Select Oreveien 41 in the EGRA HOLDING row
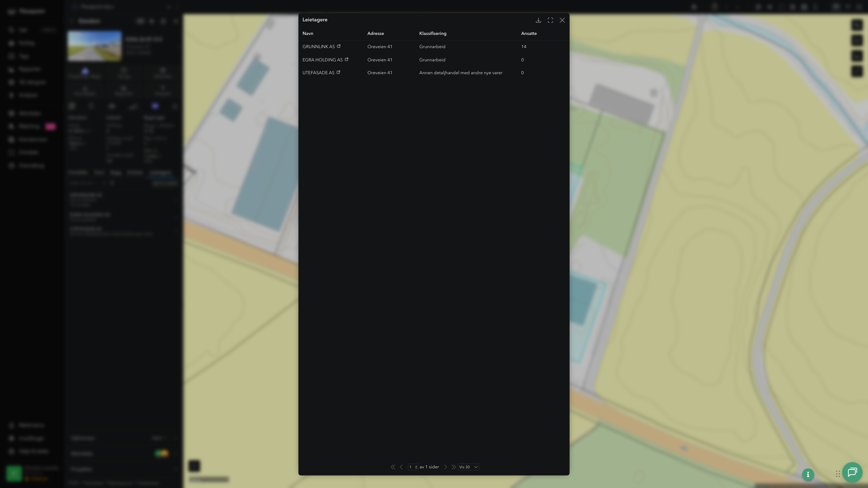The image size is (868, 488). click(x=380, y=60)
